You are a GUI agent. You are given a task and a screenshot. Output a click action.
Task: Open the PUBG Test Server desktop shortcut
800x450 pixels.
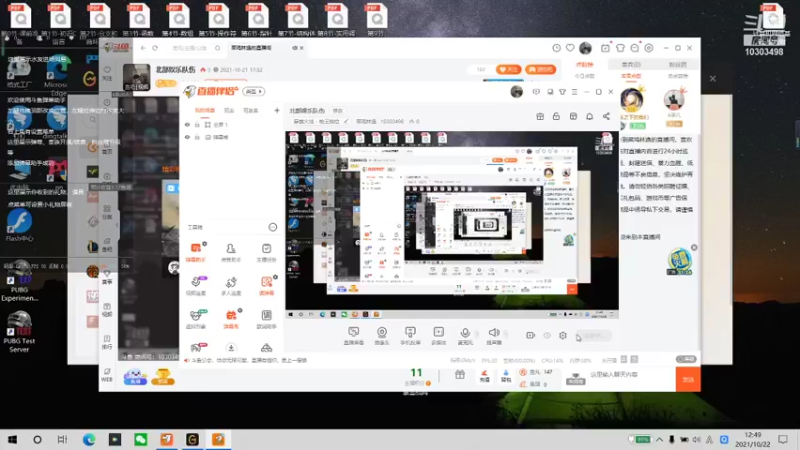[19, 332]
